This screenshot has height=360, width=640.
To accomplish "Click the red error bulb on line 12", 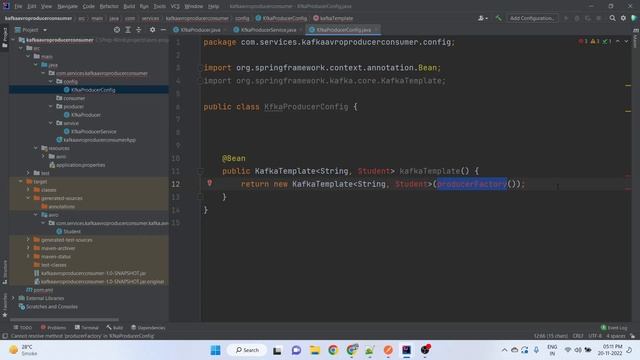I will 209,183.
